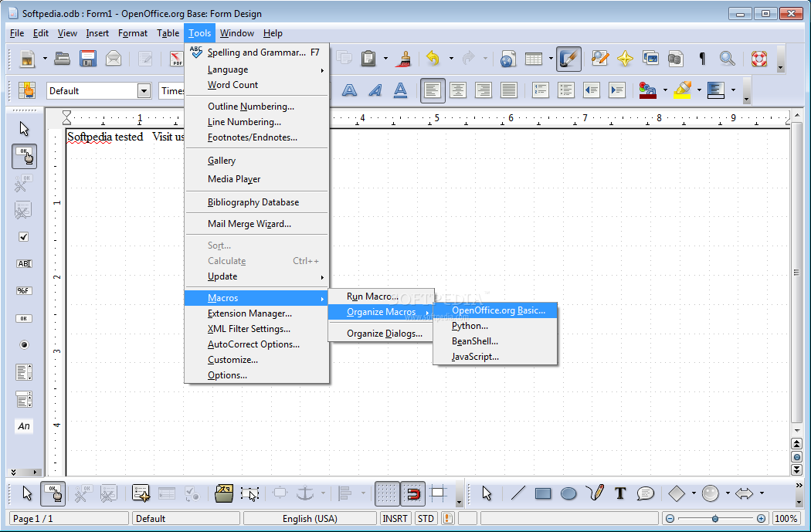This screenshot has height=532, width=811.
Task: Select the Ellipse drawing tool
Action: [x=568, y=493]
